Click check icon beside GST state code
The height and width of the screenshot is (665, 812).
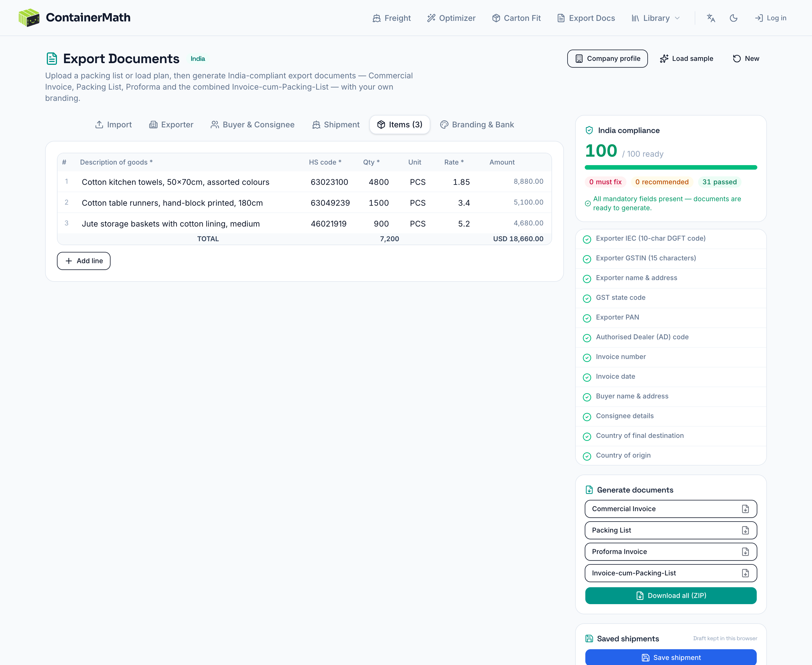pos(587,299)
